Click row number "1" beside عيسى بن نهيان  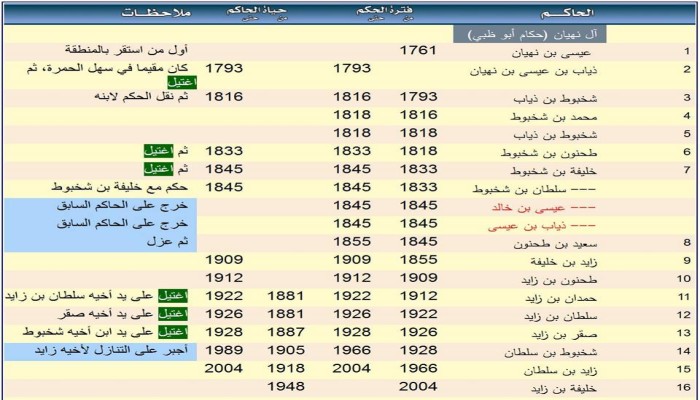coord(687,51)
